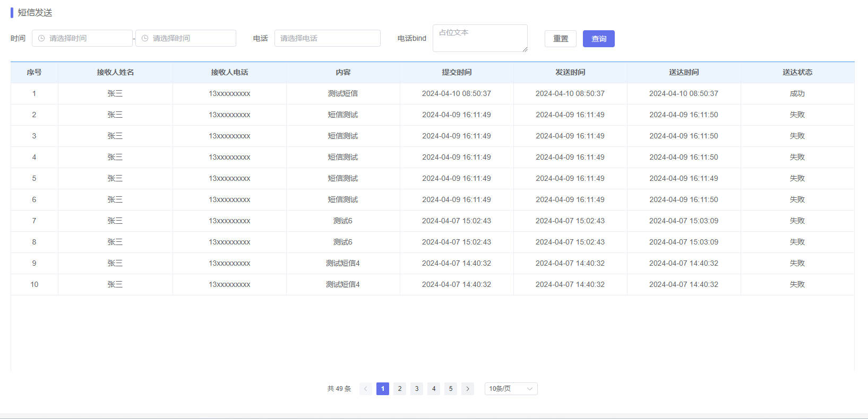
Task: Click 失败 status in row 6
Action: (797, 199)
